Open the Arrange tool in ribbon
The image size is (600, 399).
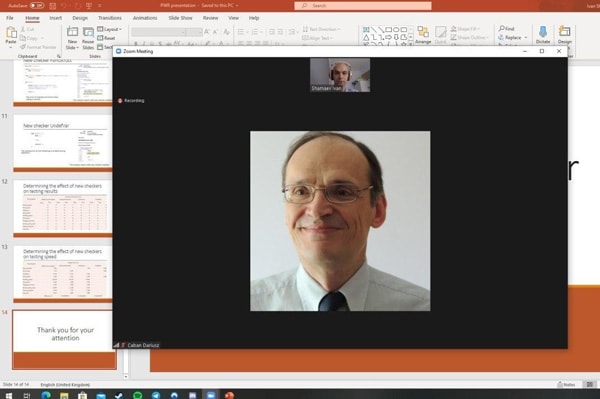coord(423,35)
